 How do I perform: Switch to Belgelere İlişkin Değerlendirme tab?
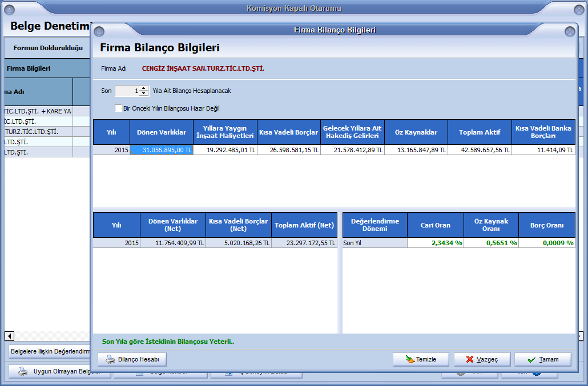point(50,352)
